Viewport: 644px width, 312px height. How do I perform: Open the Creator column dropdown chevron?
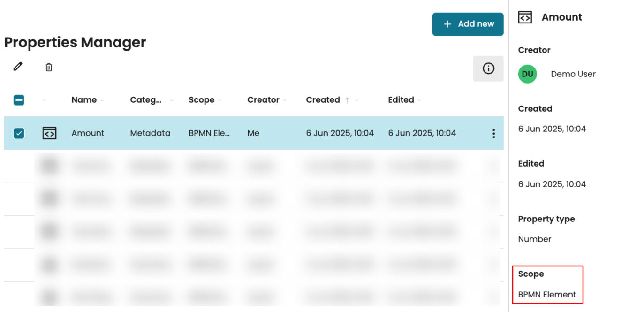[x=285, y=100]
